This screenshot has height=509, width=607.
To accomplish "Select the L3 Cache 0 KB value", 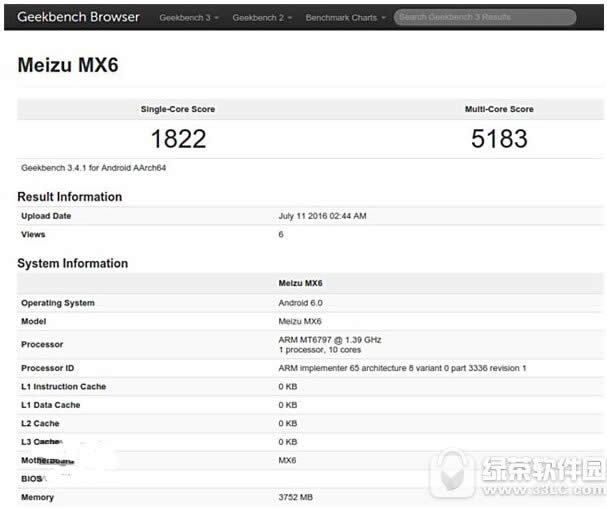I will (288, 442).
